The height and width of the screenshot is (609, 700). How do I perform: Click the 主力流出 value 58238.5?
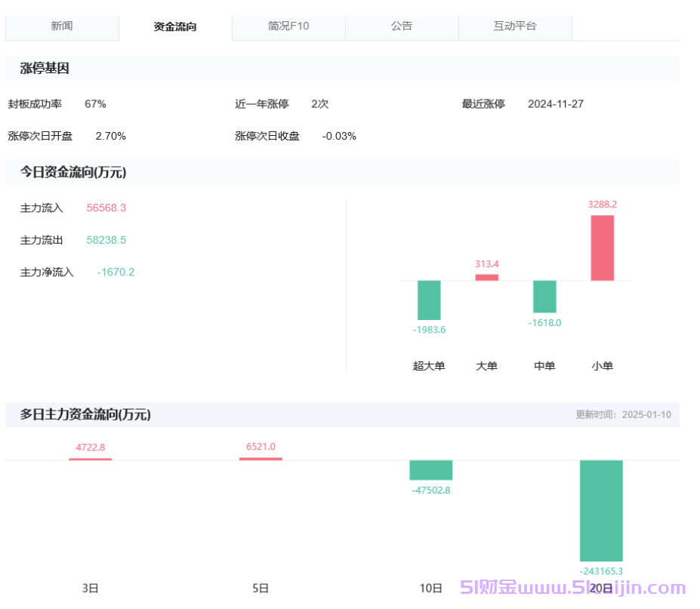pyautogui.click(x=106, y=240)
